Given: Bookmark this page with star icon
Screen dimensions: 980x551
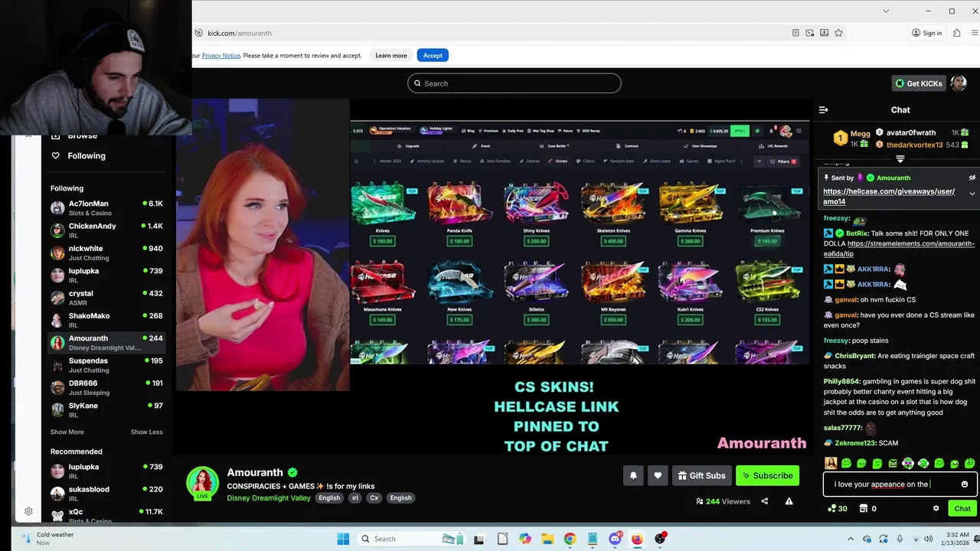Looking at the screenshot, I should (838, 33).
